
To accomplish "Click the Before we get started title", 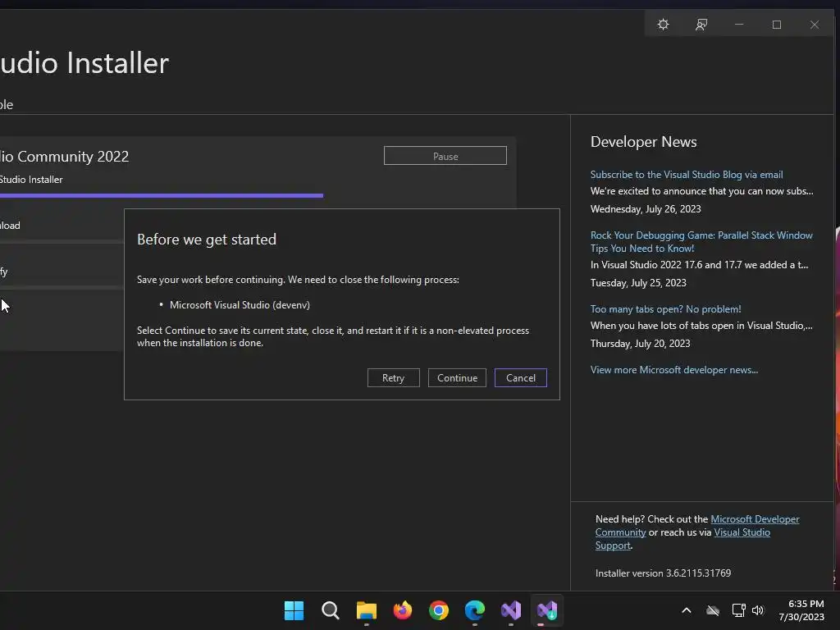I will click(207, 240).
